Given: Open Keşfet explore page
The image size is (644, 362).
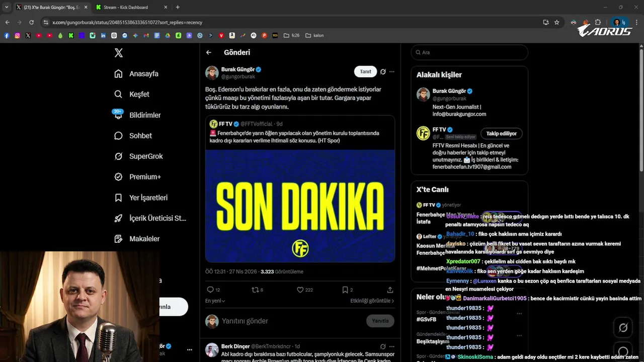Looking at the screenshot, I should coord(132,94).
